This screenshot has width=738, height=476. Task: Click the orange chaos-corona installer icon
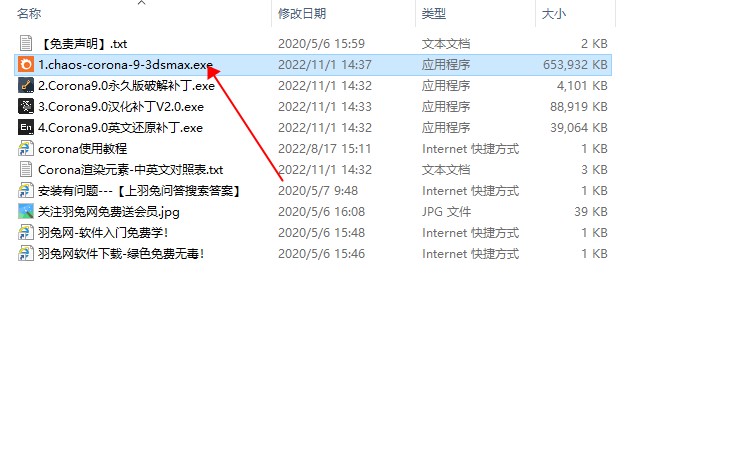click(26, 65)
